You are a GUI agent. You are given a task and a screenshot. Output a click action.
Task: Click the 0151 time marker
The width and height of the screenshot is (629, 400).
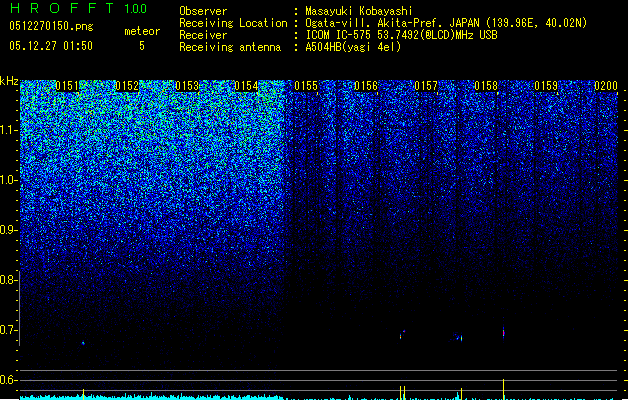pyautogui.click(x=67, y=86)
